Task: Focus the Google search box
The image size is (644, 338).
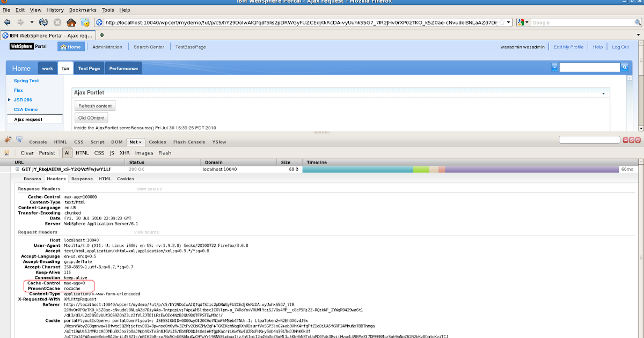Action: click(581, 23)
